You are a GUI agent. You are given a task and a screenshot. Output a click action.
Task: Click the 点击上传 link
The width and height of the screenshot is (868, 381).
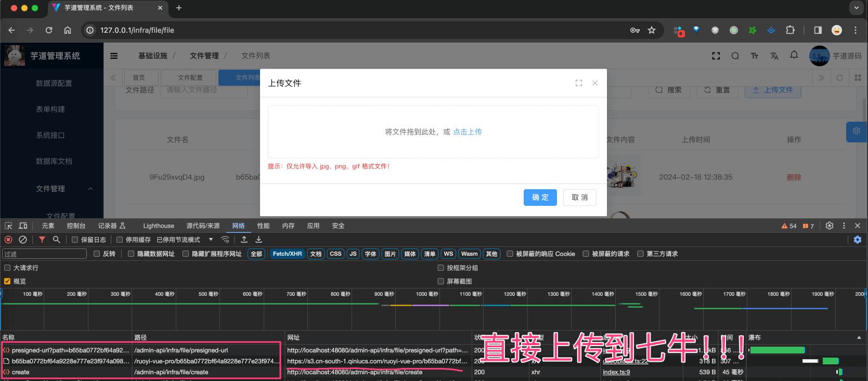(467, 132)
